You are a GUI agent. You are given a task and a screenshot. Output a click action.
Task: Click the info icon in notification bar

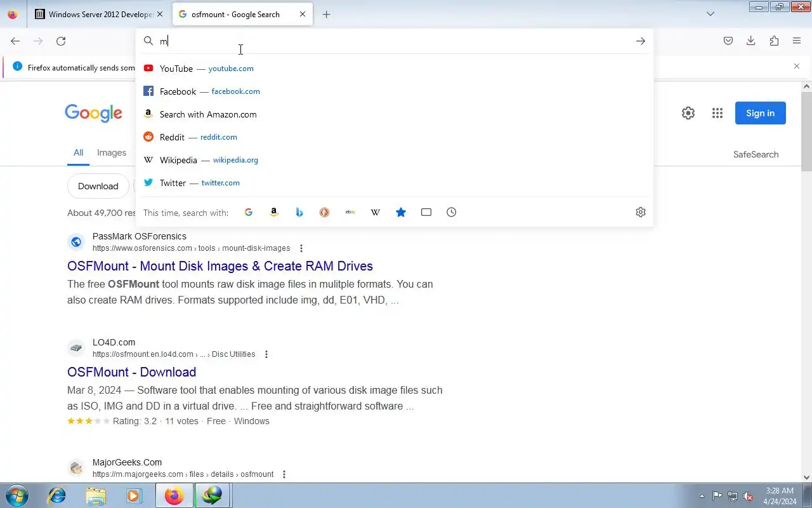pyautogui.click(x=17, y=67)
